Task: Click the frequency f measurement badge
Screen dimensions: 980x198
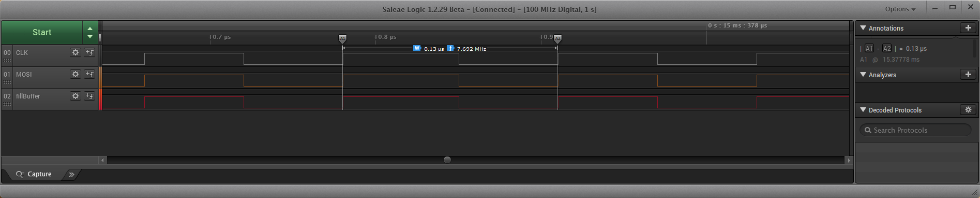Action: click(450, 48)
